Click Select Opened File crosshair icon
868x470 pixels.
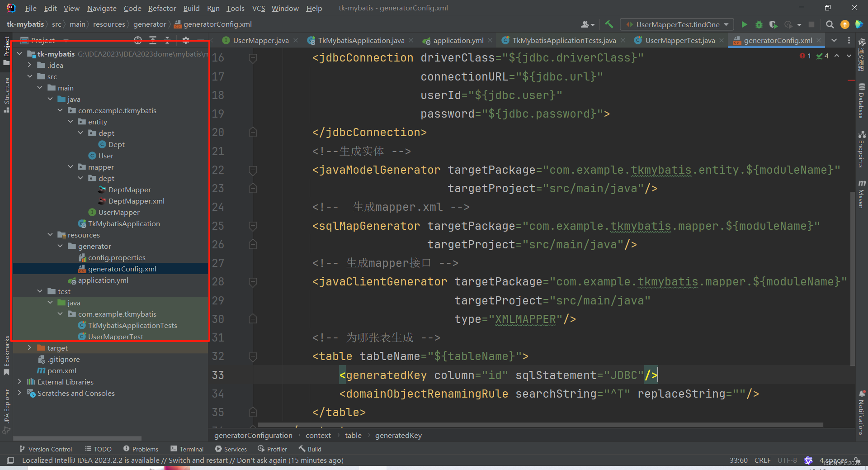[138, 40]
